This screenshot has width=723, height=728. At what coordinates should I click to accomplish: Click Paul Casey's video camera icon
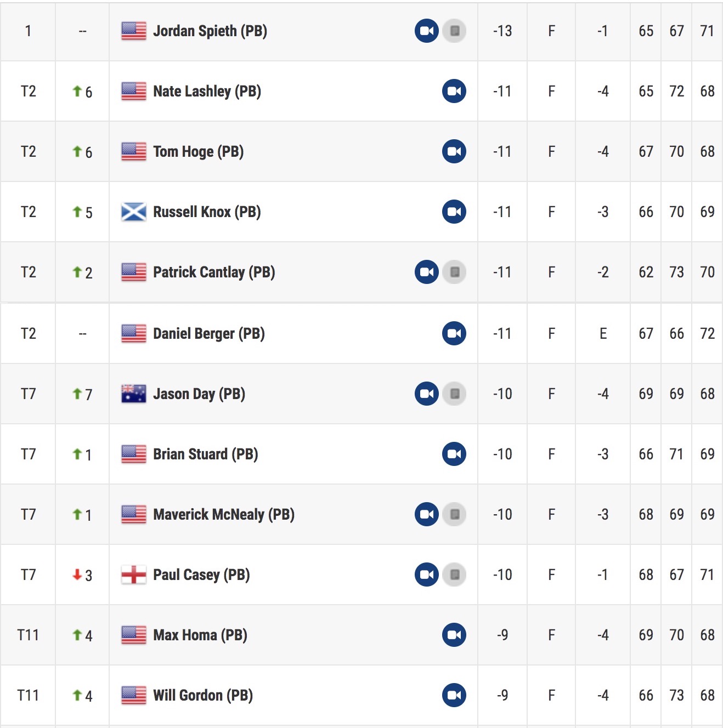[x=426, y=575]
